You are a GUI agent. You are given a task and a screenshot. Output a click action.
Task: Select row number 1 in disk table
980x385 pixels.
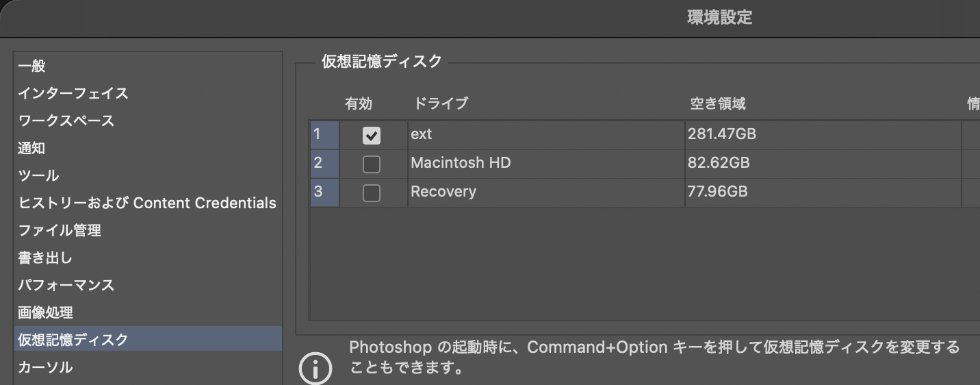[324, 134]
